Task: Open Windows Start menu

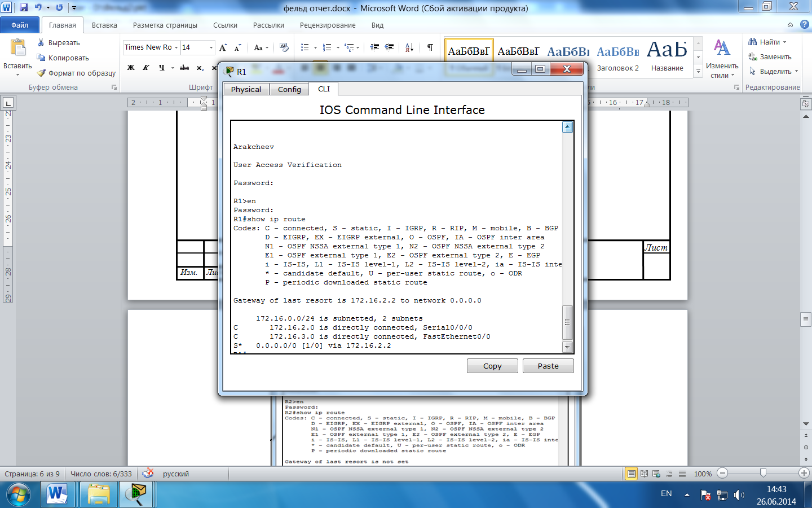Action: (19, 494)
